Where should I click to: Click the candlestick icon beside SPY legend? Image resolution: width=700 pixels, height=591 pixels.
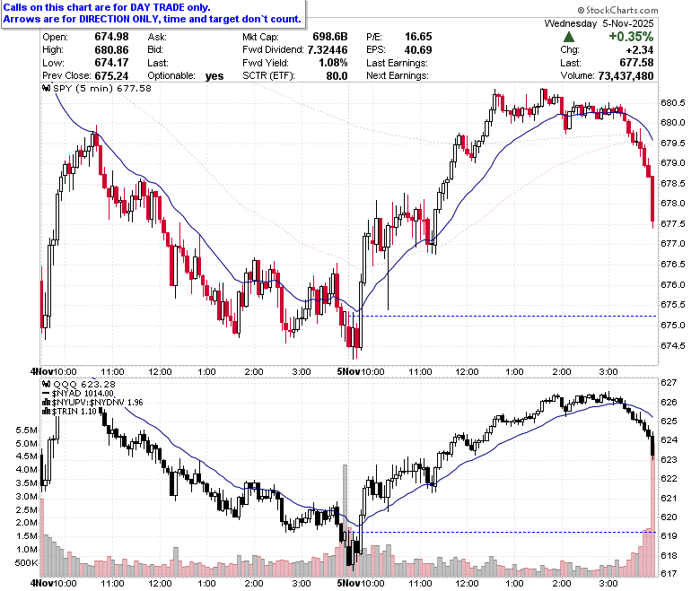click(x=47, y=88)
